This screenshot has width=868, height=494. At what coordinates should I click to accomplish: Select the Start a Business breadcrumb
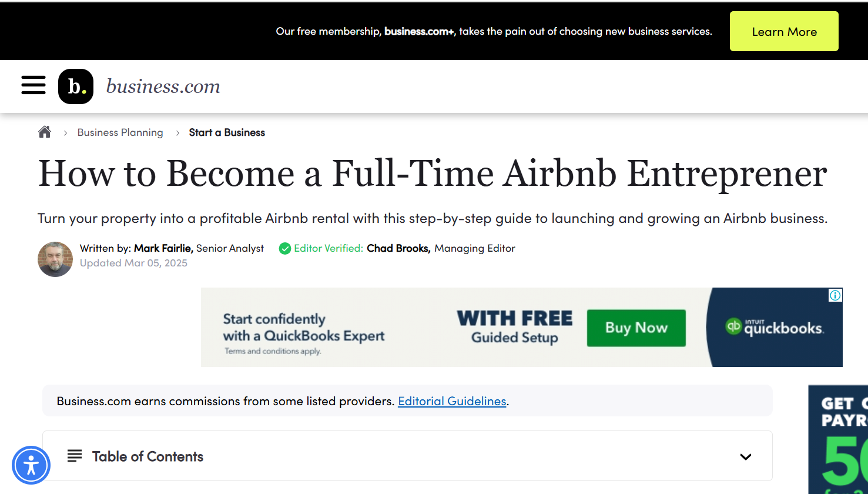tap(227, 132)
